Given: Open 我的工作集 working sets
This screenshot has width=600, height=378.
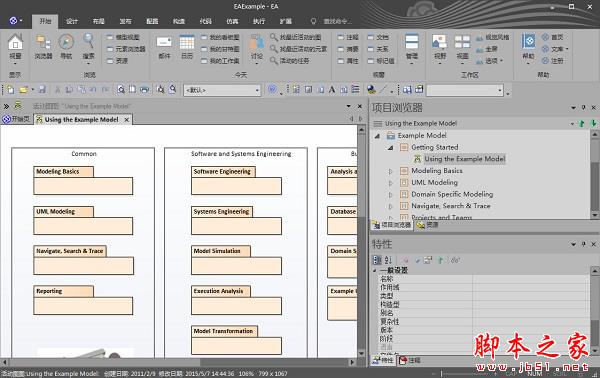Looking at the screenshot, I should pyautogui.click(x=220, y=60).
